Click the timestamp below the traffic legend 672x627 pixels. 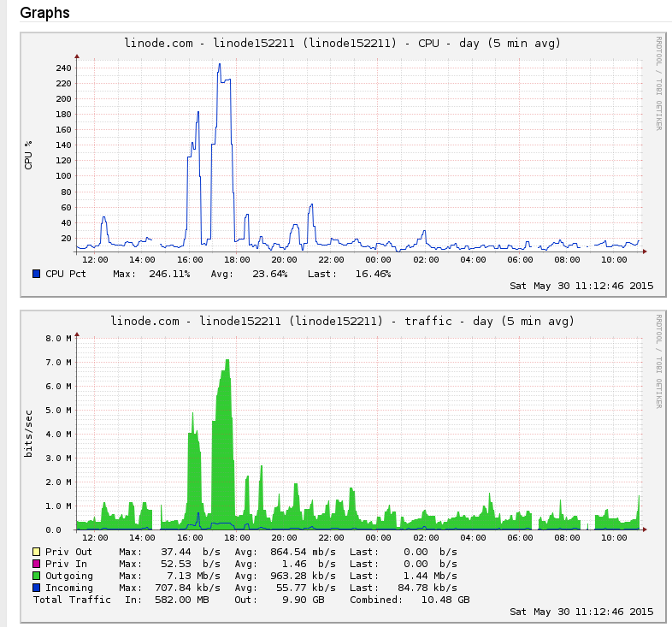point(581,612)
